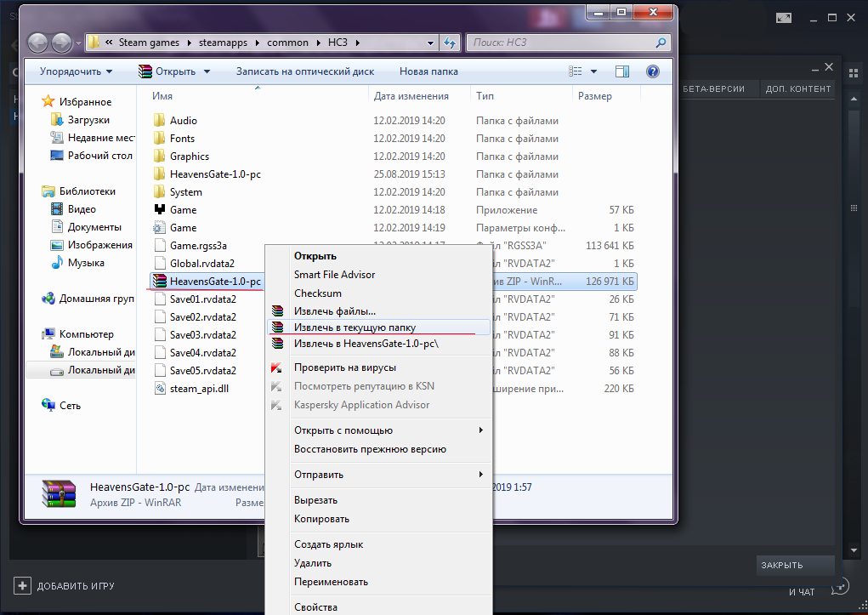Viewport: 868px width, 615px height.
Task: Click the Game application icon
Action: (x=160, y=209)
